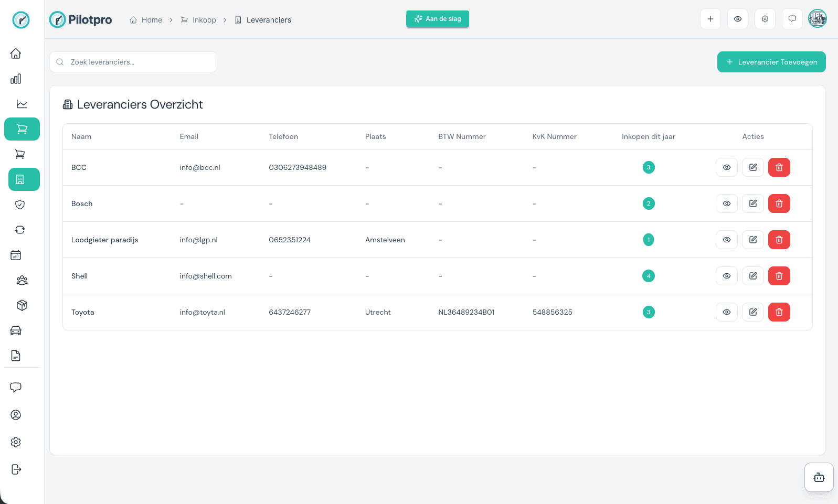This screenshot has width=838, height=504.
Task: Open settings gear in top bar
Action: [x=765, y=19]
